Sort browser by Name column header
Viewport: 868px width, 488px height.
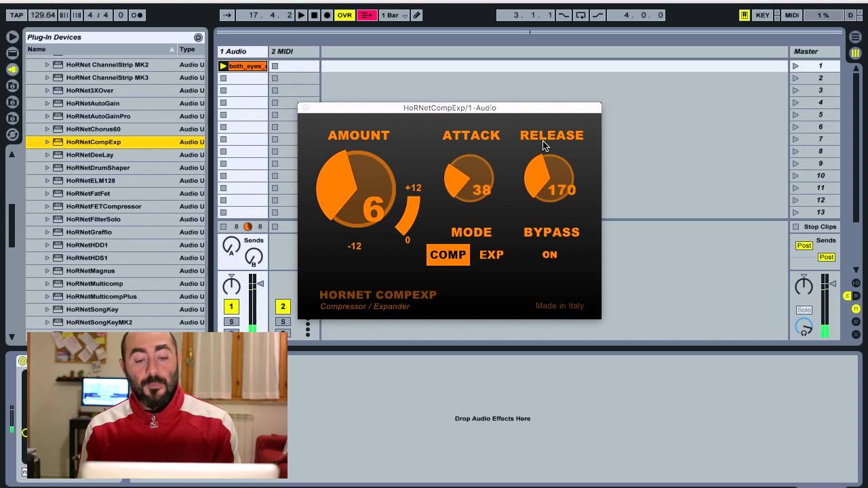point(101,49)
